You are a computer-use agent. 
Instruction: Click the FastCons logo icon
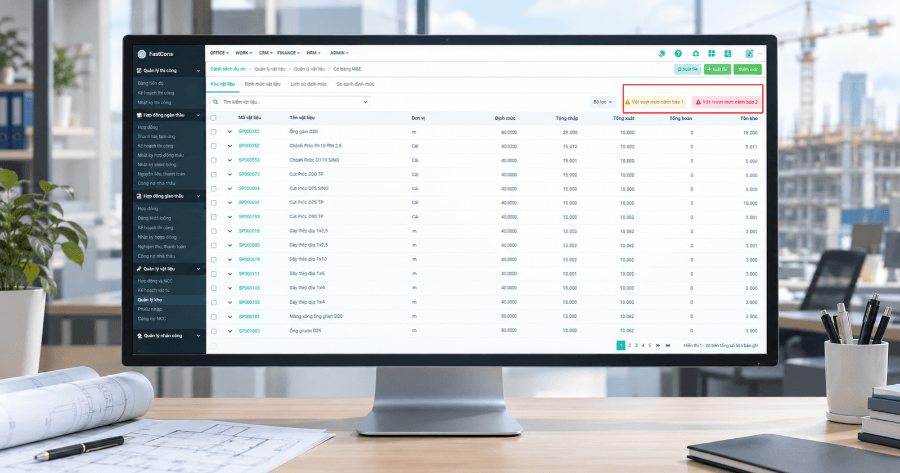[x=142, y=54]
